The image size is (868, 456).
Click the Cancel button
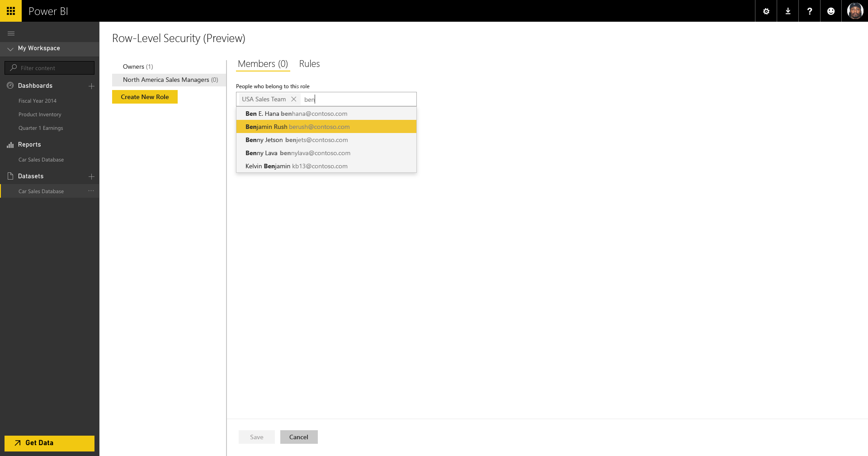point(299,437)
